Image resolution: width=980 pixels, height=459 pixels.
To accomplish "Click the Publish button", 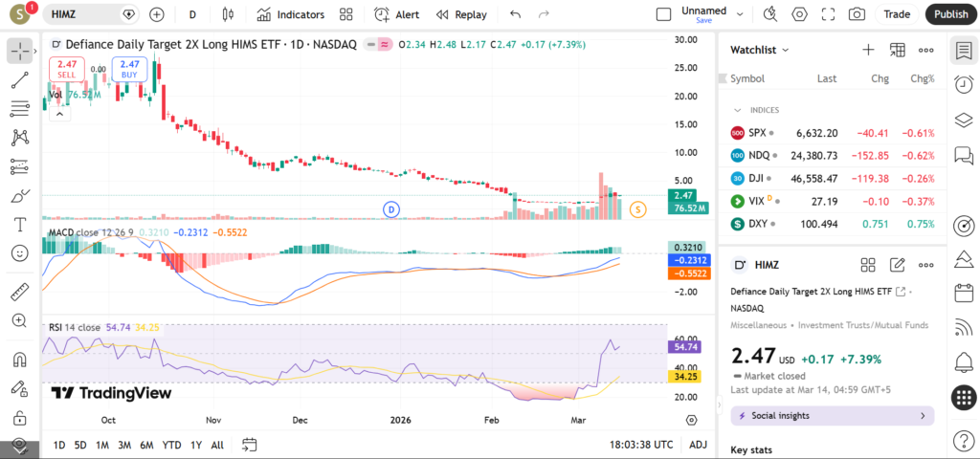I will 950,14.
